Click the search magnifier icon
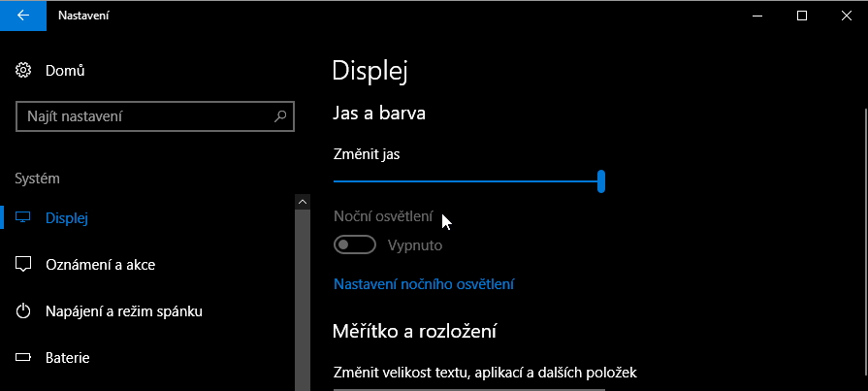 [x=280, y=116]
